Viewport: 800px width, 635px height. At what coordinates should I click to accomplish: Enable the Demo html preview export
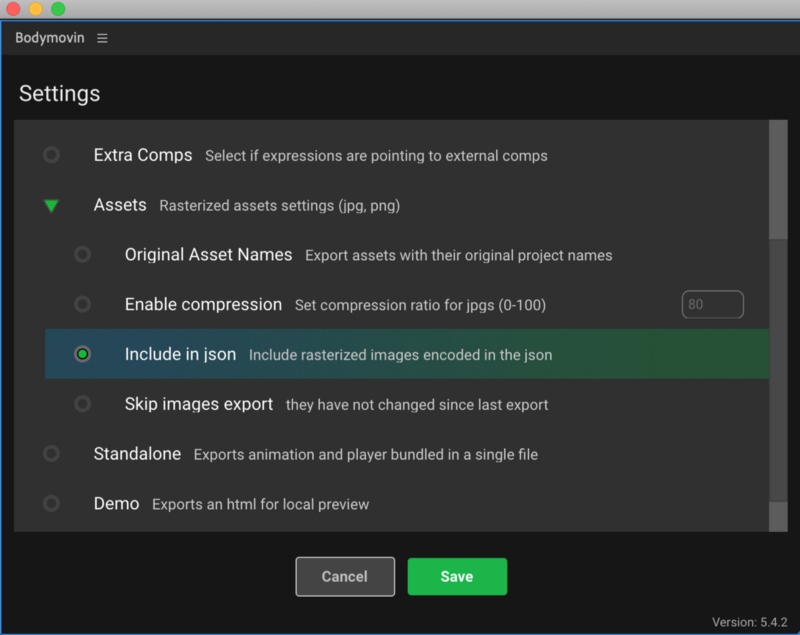point(51,503)
